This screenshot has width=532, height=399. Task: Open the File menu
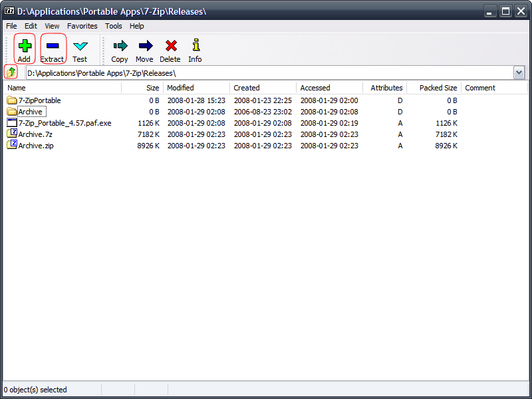point(11,26)
